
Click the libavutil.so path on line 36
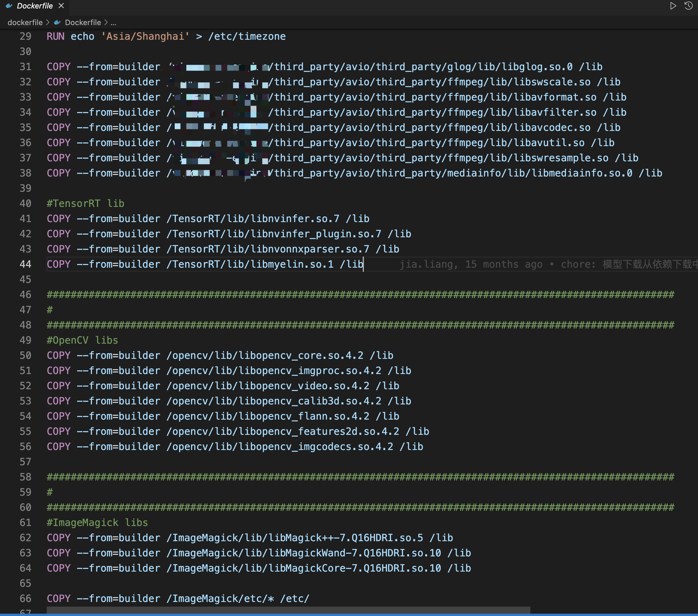[x=376, y=143]
